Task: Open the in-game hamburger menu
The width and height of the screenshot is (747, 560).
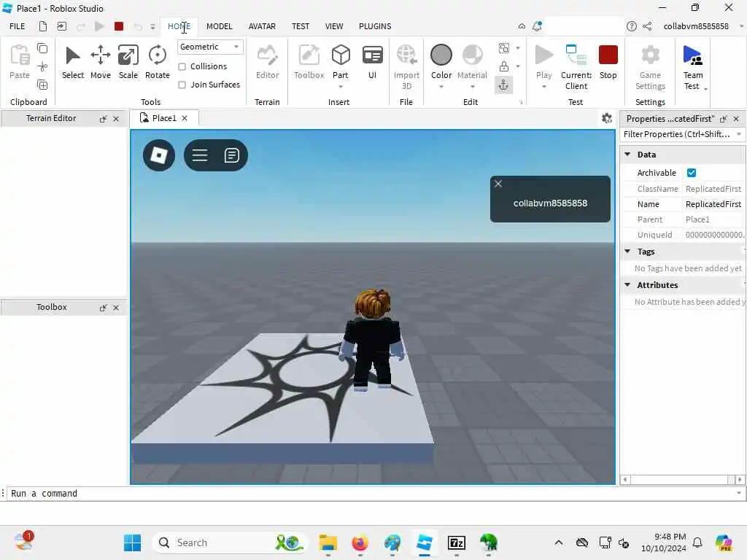Action: 200,155
